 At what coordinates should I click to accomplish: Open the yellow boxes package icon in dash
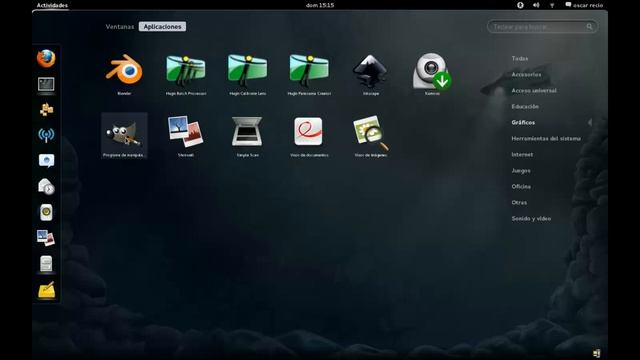[46, 109]
